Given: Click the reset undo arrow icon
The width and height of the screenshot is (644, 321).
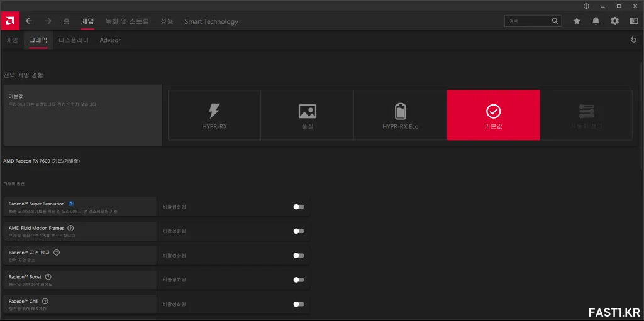Looking at the screenshot, I should click(x=633, y=40).
